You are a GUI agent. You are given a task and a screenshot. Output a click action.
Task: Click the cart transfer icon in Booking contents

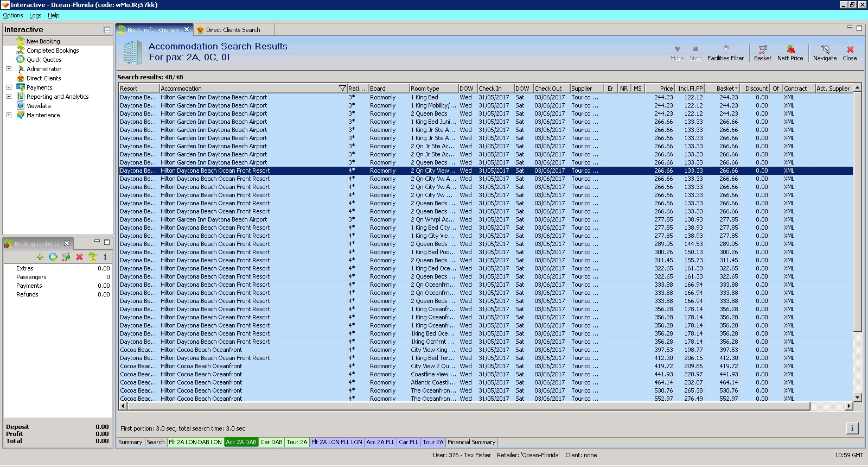pos(66,257)
